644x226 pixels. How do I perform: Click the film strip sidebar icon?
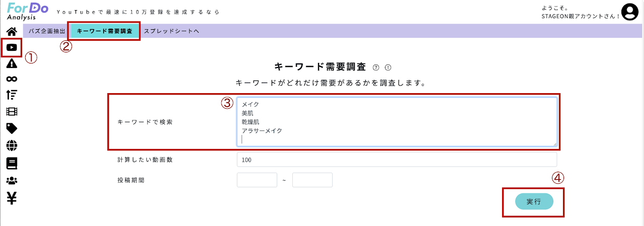click(x=12, y=111)
